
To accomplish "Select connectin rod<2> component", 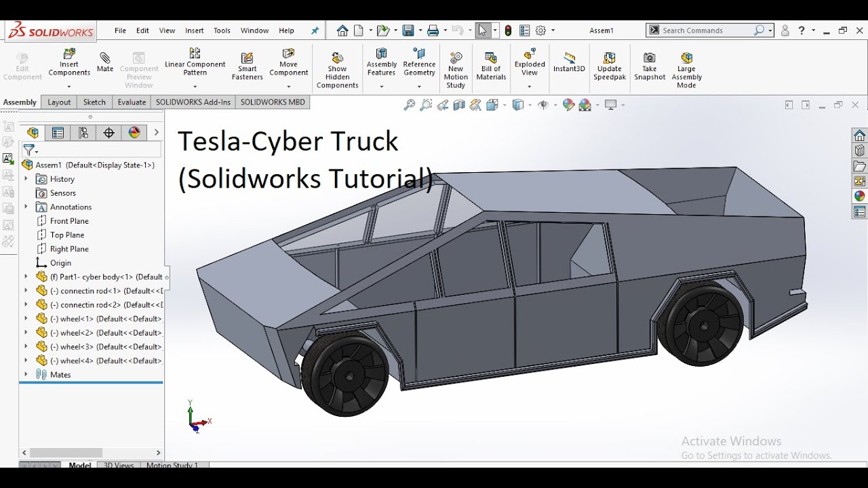I will [100, 305].
